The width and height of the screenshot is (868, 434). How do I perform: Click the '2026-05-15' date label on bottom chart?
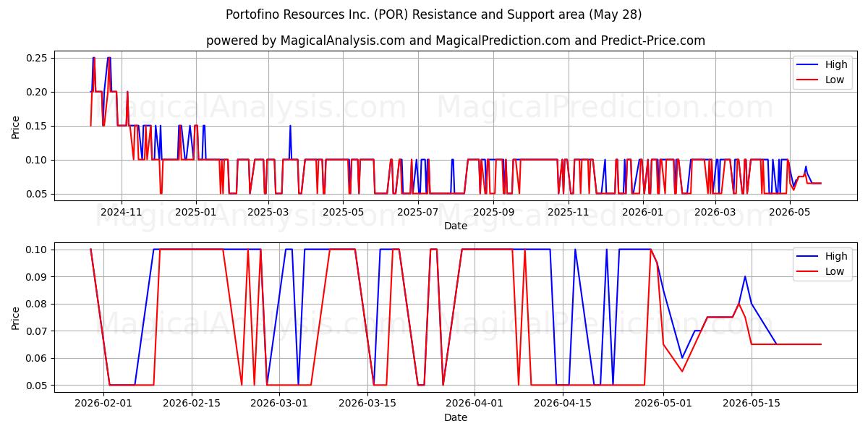tap(751, 404)
